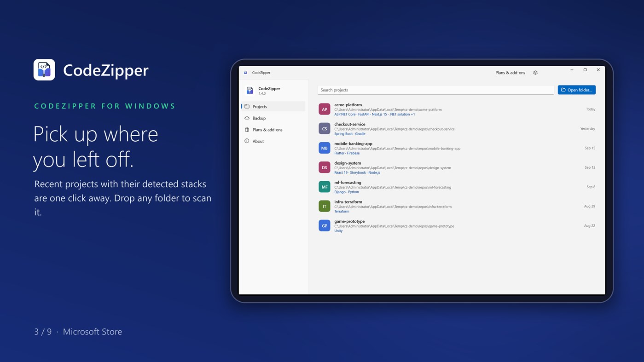Open the checkout-service project name
Viewport: 644px width, 362px height.
point(350,124)
